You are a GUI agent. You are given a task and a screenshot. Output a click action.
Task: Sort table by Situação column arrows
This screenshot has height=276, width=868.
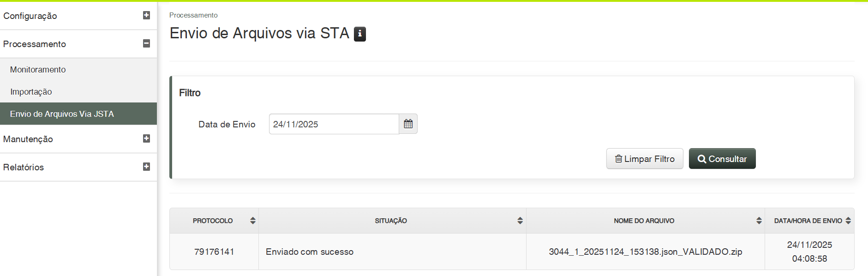(x=520, y=221)
